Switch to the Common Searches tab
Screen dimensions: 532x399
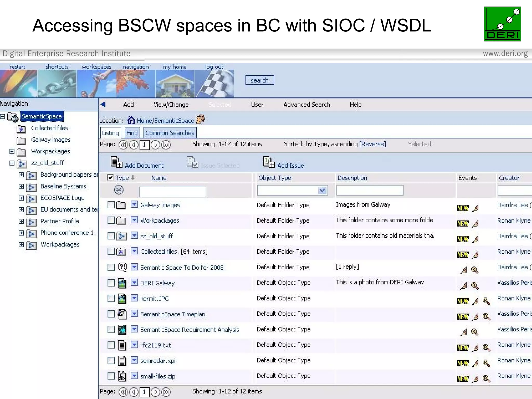click(x=170, y=133)
